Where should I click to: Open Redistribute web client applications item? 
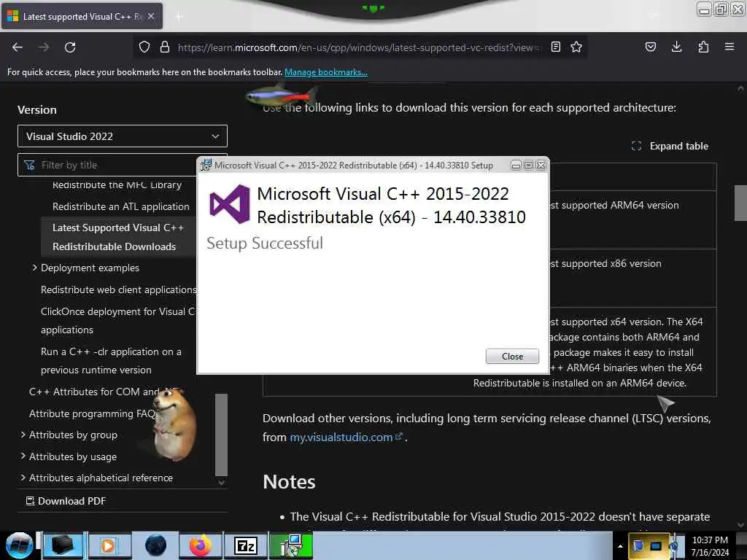tap(119, 289)
